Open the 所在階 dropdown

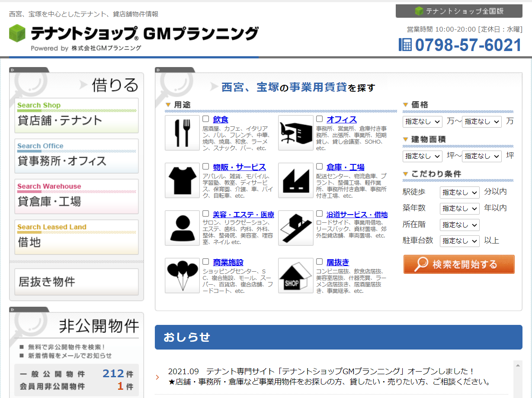click(x=460, y=225)
